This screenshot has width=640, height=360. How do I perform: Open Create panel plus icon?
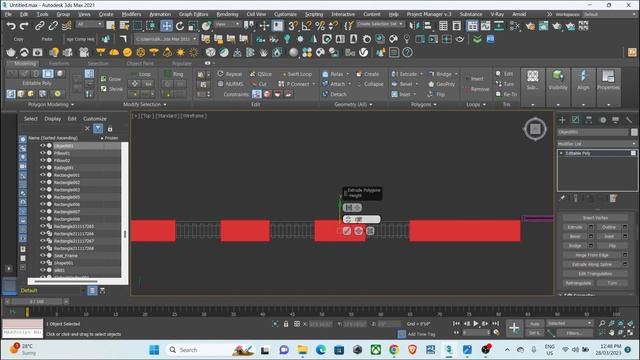(562, 120)
